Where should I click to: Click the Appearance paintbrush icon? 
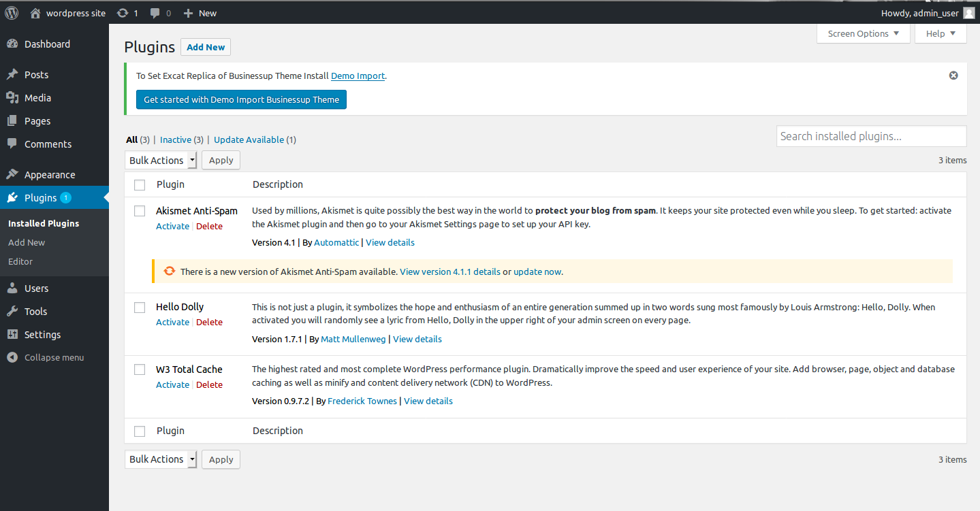[12, 175]
